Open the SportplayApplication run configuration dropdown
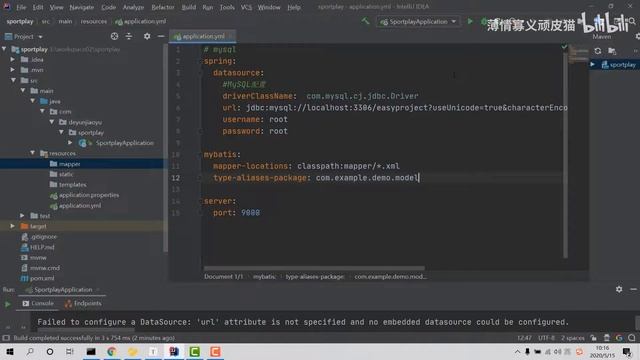The height and width of the screenshot is (360, 640). [418, 22]
